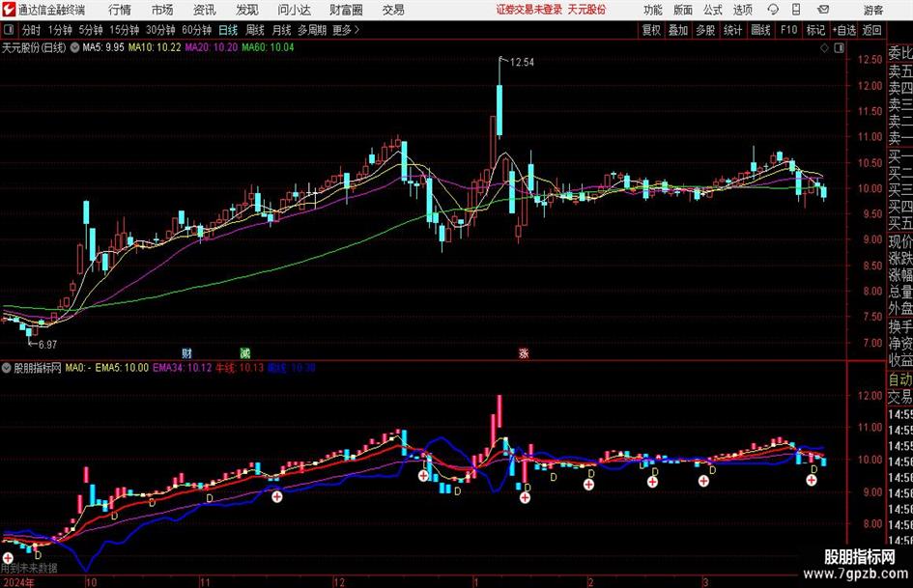Click the 减 marker under the main chart

pyautogui.click(x=245, y=352)
